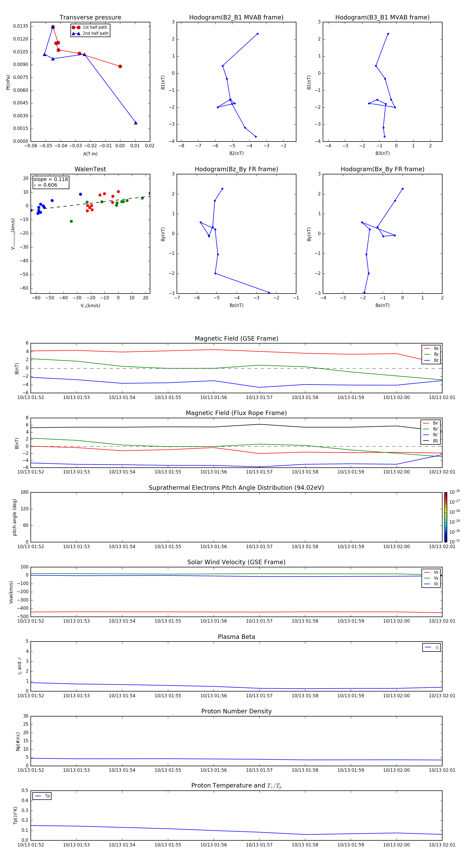Click the 'Proton Number Density' title
This screenshot has width=473, height=868.
(x=236, y=711)
